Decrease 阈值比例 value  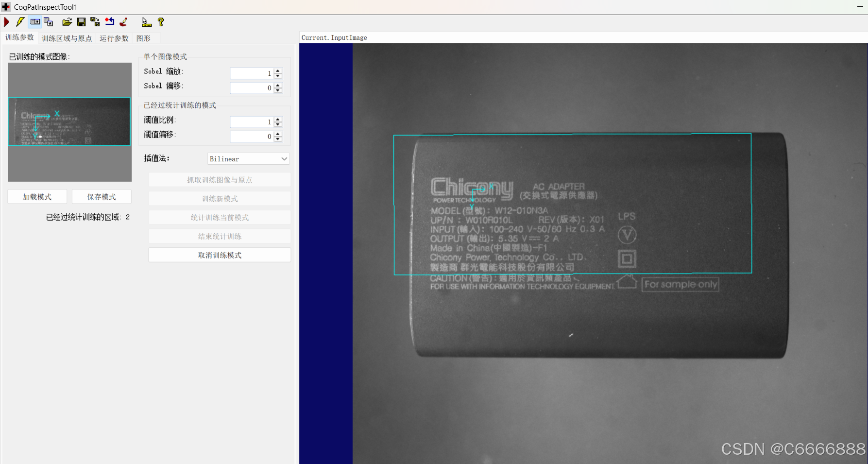[x=278, y=124]
